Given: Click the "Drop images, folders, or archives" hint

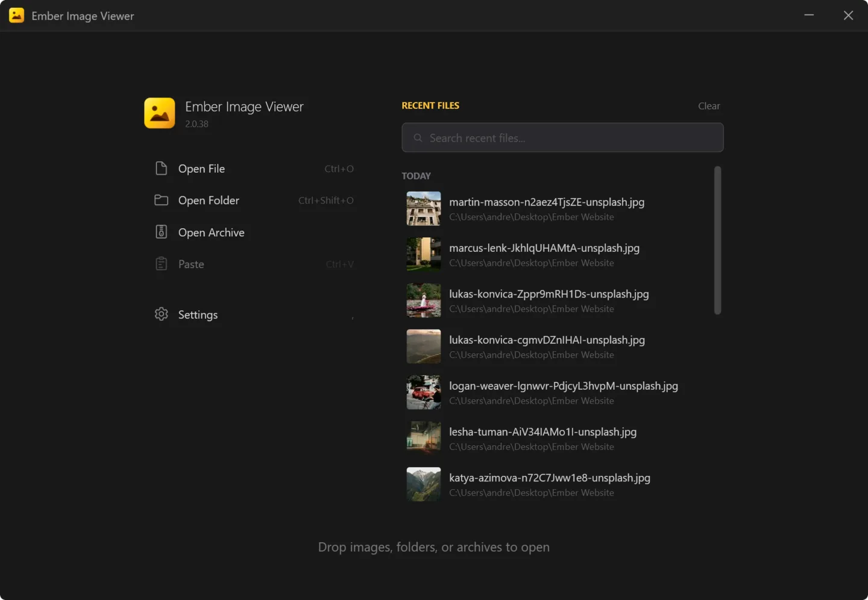Looking at the screenshot, I should coord(434,547).
